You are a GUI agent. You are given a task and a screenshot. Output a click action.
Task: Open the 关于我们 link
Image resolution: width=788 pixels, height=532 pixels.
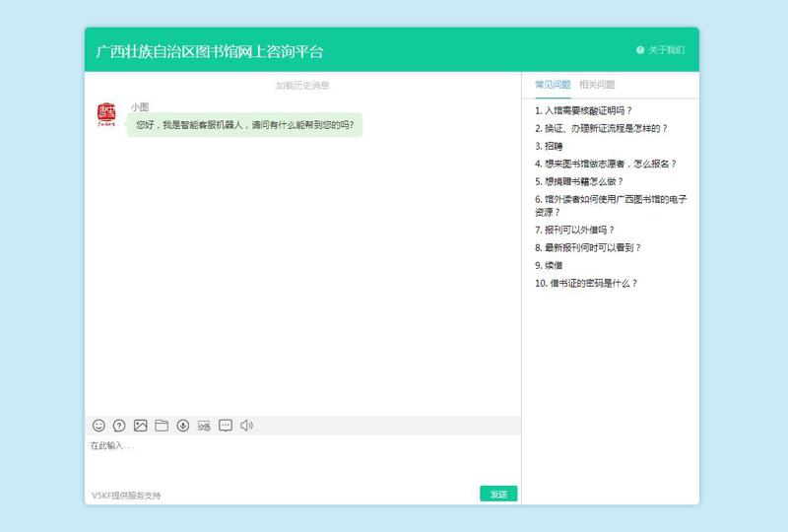tap(666, 50)
